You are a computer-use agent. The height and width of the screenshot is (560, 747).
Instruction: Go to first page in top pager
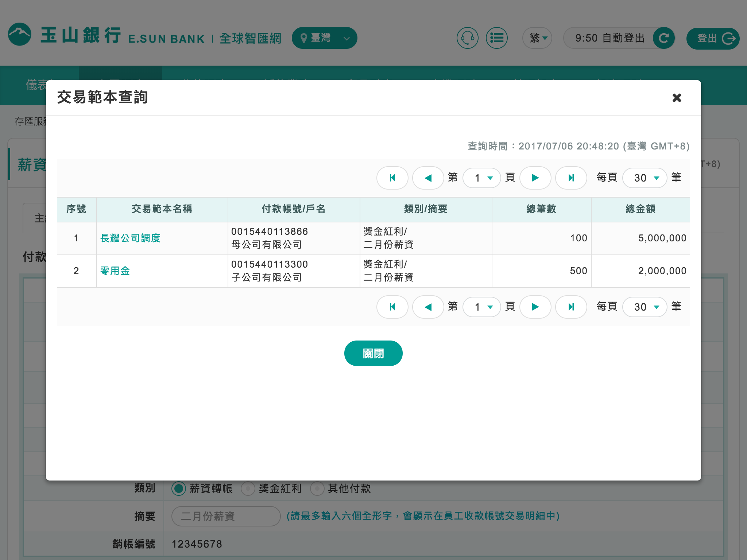[x=392, y=178]
